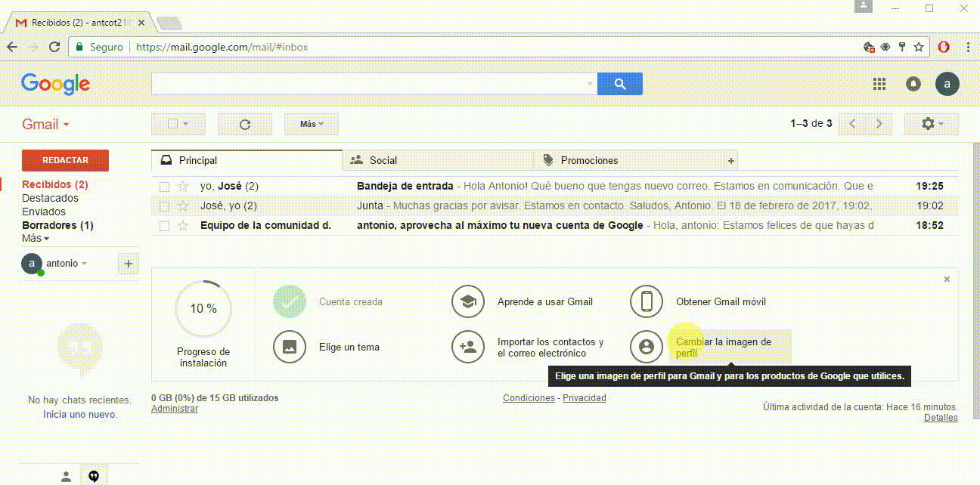Close the setup progress panel

[947, 280]
